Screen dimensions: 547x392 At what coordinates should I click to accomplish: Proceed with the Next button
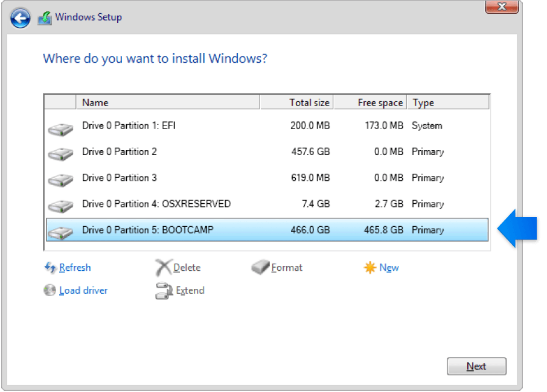tap(476, 366)
